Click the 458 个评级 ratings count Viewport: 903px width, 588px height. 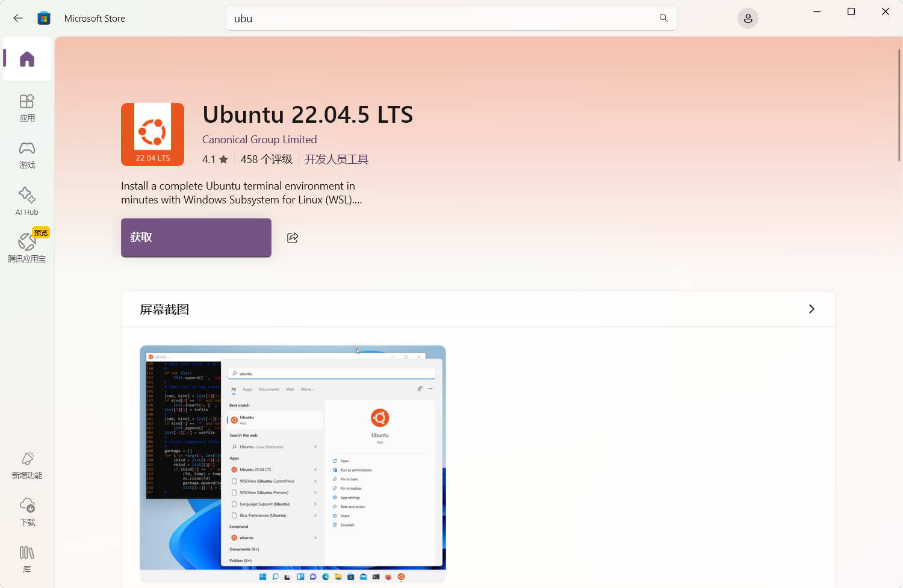(x=266, y=159)
